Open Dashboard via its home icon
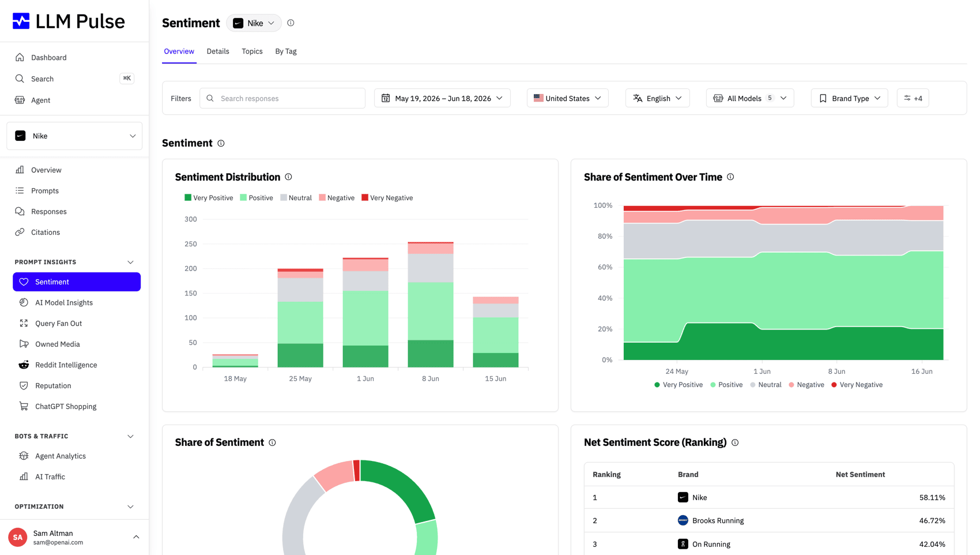 (x=20, y=58)
